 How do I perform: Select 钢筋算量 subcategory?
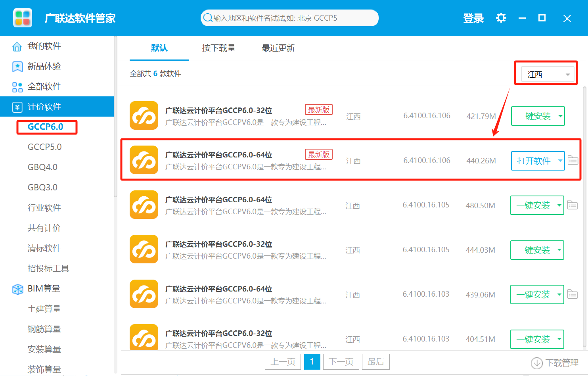point(44,329)
